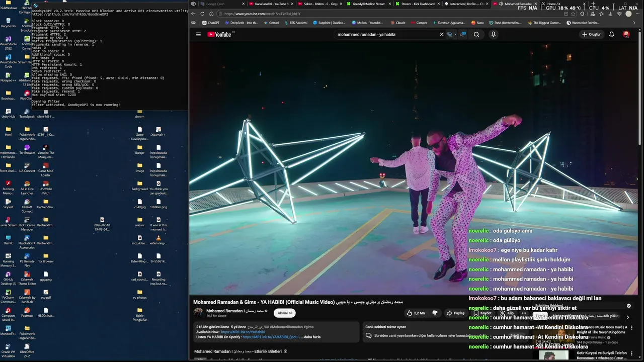Like the video with the thumbs-up 2,2 Mn button

pyautogui.click(x=416, y=313)
